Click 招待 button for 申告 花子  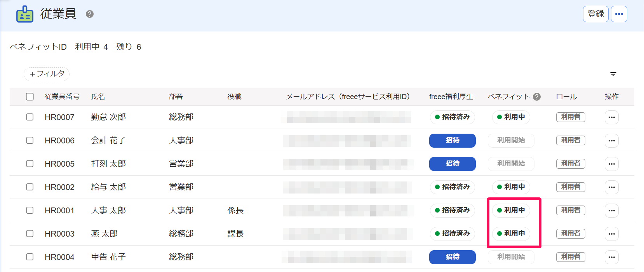click(x=453, y=257)
